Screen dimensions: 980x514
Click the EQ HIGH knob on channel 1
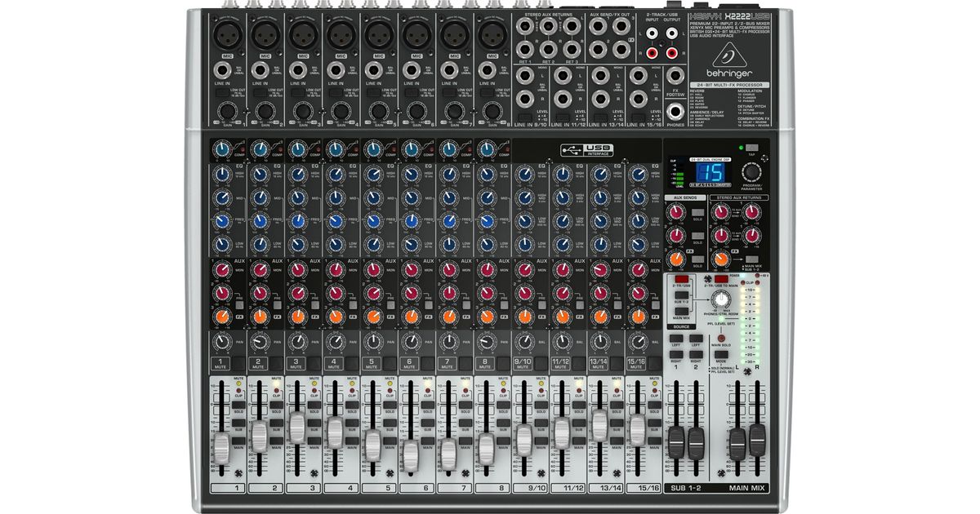222,175
